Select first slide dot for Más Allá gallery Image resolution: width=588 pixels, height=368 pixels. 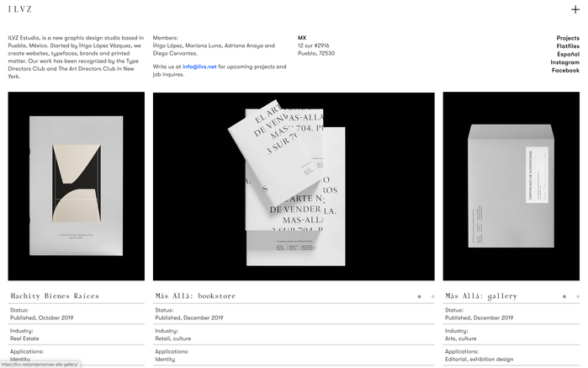point(564,296)
